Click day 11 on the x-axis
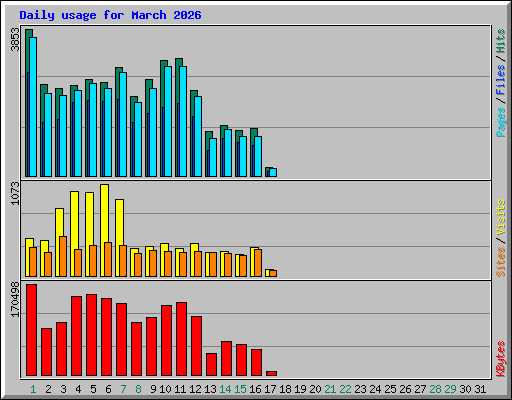This screenshot has height=400, width=512. click(x=180, y=389)
